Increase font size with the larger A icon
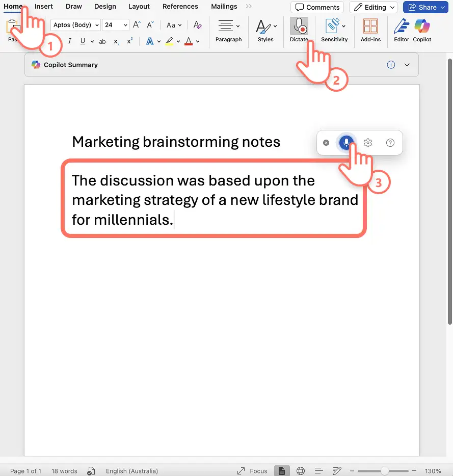Viewport: 453px width, 476px height. [x=137, y=25]
